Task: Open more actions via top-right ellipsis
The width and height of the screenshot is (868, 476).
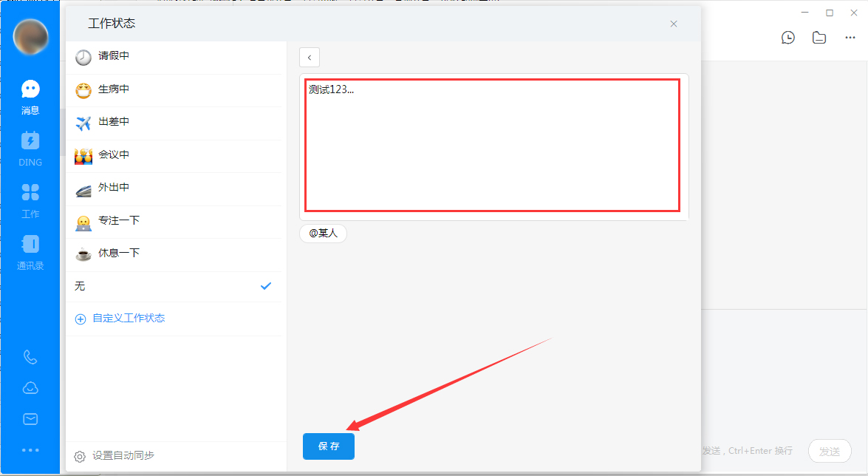Action: coord(851,37)
